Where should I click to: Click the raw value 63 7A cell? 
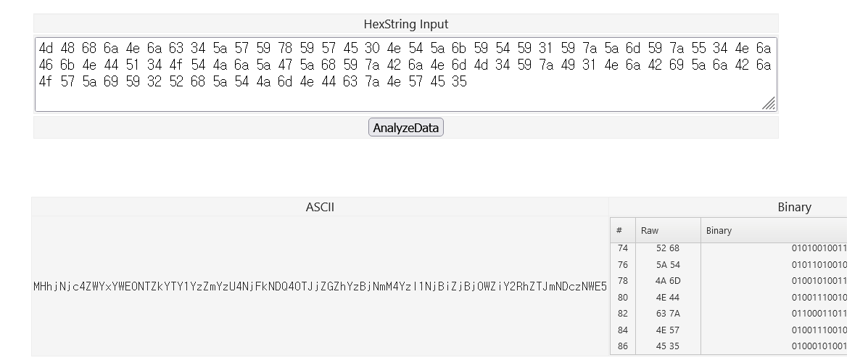pyautogui.click(x=667, y=314)
